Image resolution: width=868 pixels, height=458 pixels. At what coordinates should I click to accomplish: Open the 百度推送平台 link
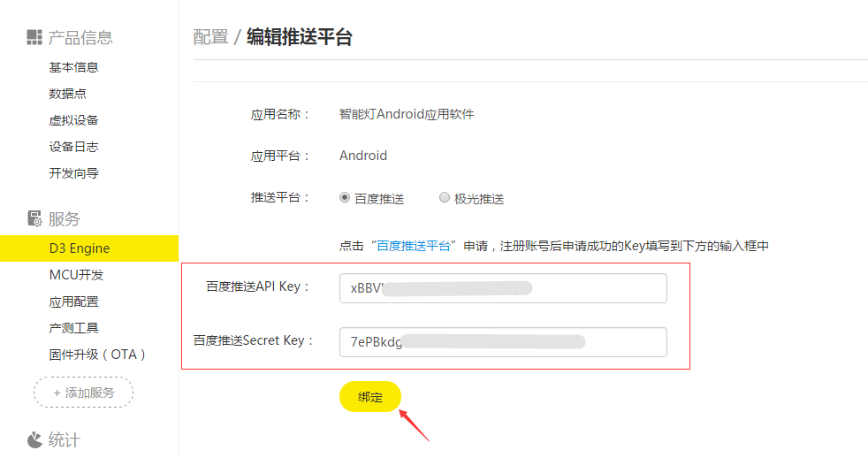point(414,246)
